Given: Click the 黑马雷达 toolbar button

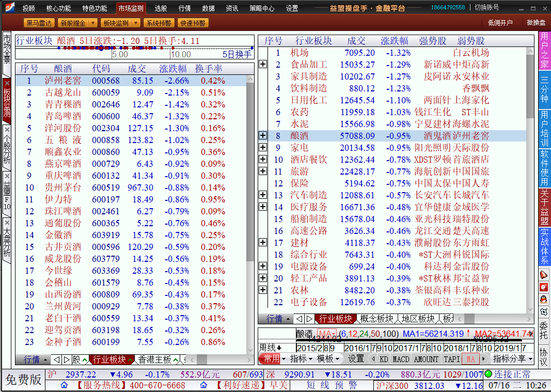Looking at the screenshot, I should click(x=39, y=23).
